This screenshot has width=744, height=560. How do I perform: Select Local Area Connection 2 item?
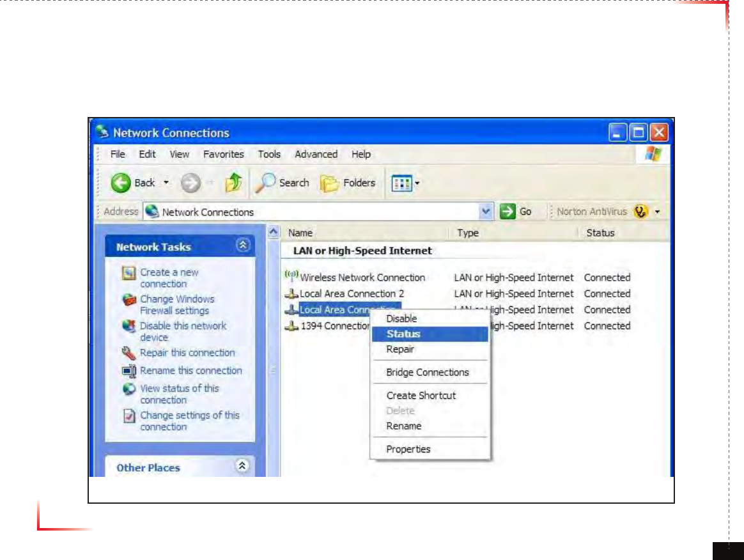pyautogui.click(x=352, y=294)
